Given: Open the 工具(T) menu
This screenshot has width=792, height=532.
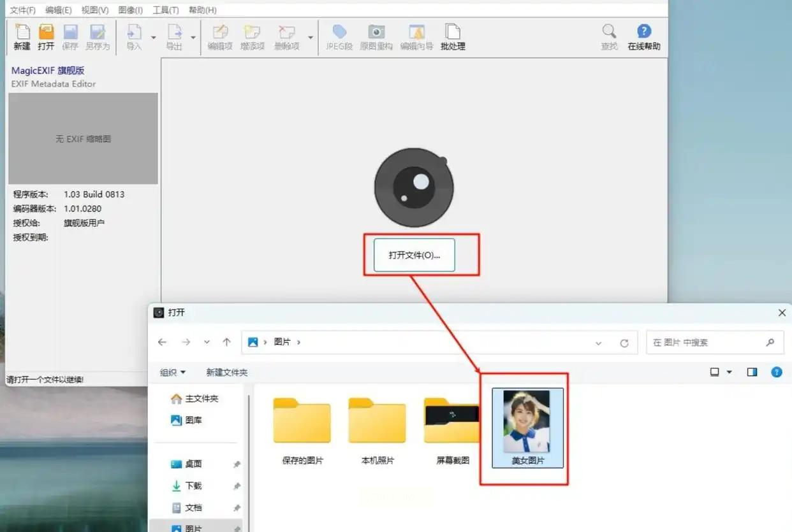Looking at the screenshot, I should pyautogui.click(x=166, y=10).
